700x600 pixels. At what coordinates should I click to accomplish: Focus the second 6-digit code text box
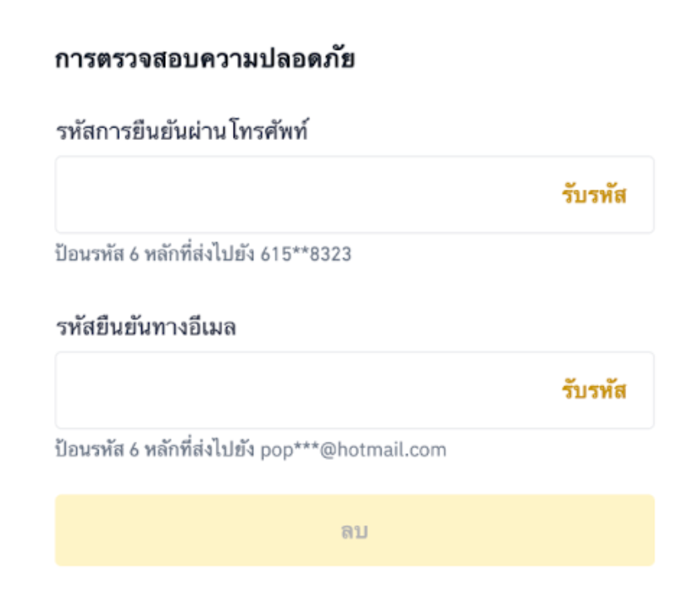point(299,390)
